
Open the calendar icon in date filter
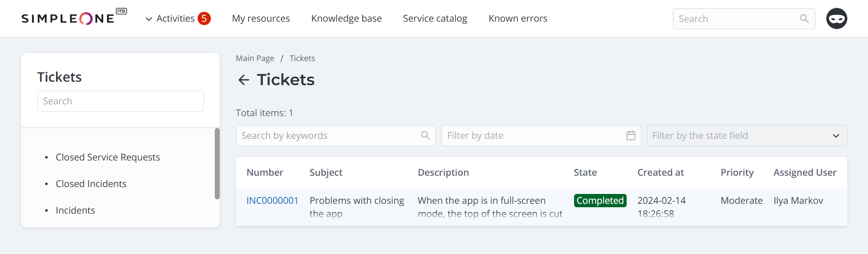631,135
